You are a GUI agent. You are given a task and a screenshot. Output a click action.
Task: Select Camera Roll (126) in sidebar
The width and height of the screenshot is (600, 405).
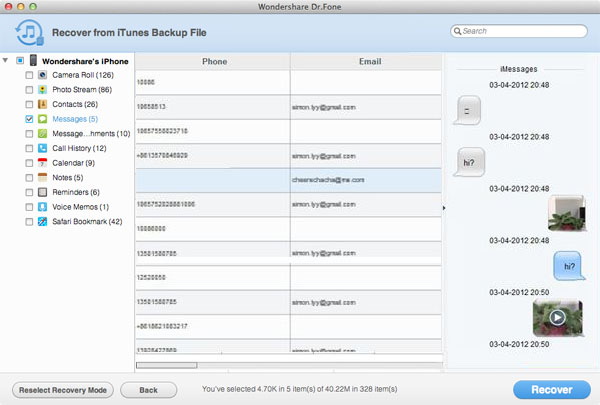point(83,75)
